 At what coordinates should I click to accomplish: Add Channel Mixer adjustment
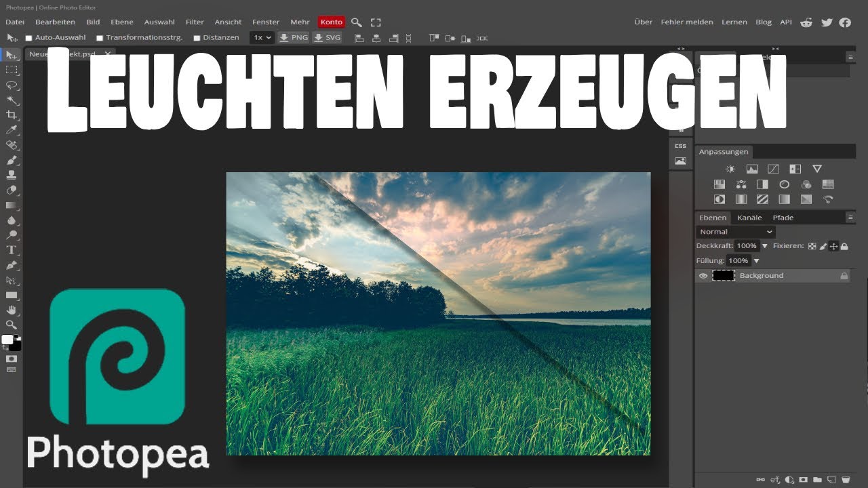[x=806, y=184]
